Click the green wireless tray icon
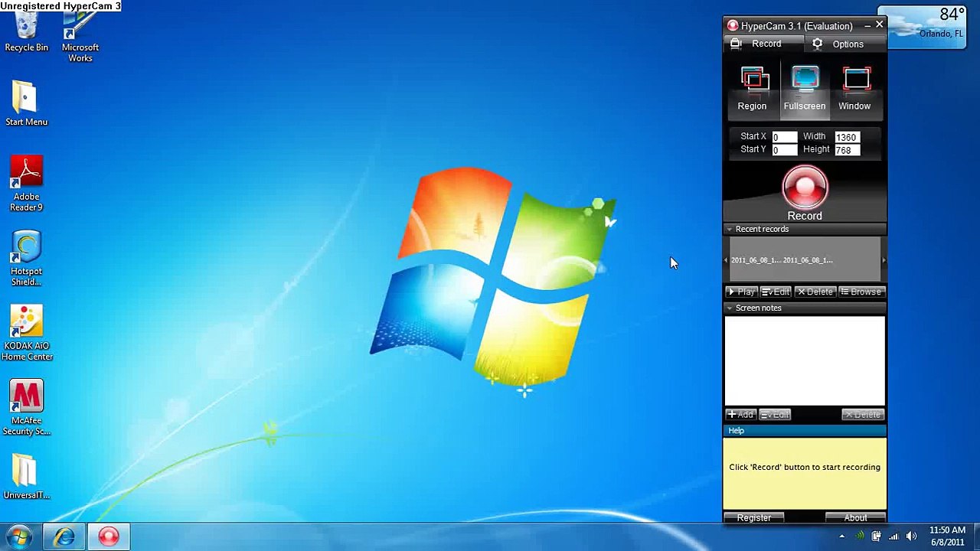Image resolution: width=980 pixels, height=551 pixels. coord(859,536)
